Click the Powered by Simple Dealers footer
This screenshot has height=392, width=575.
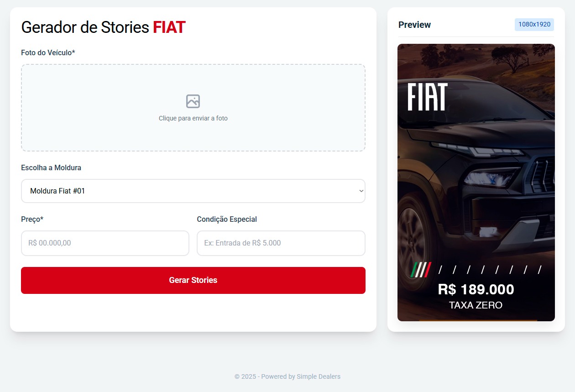click(x=287, y=376)
